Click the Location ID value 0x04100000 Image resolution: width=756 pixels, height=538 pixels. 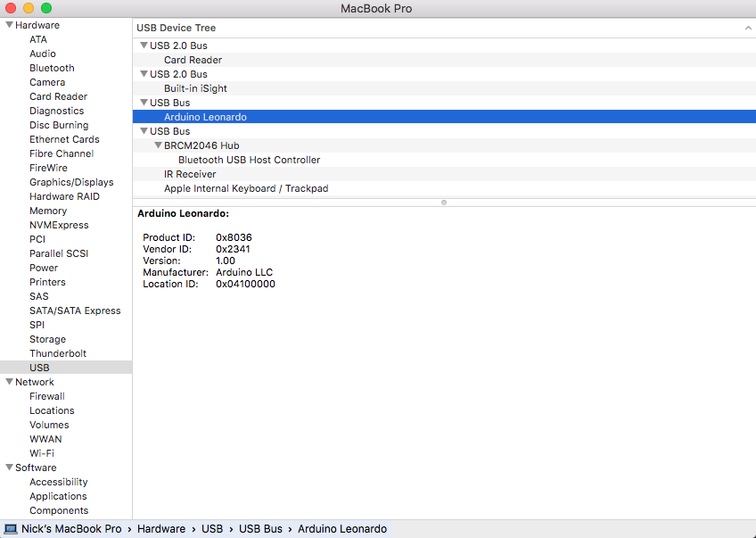(x=245, y=284)
